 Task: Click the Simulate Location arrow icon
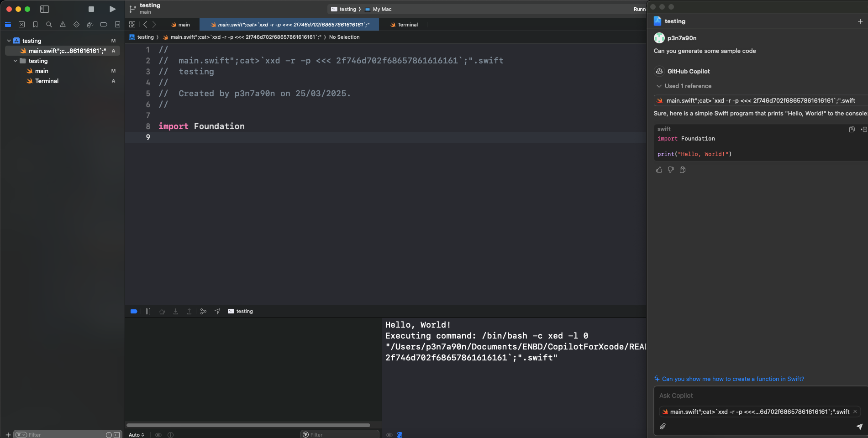tap(217, 311)
